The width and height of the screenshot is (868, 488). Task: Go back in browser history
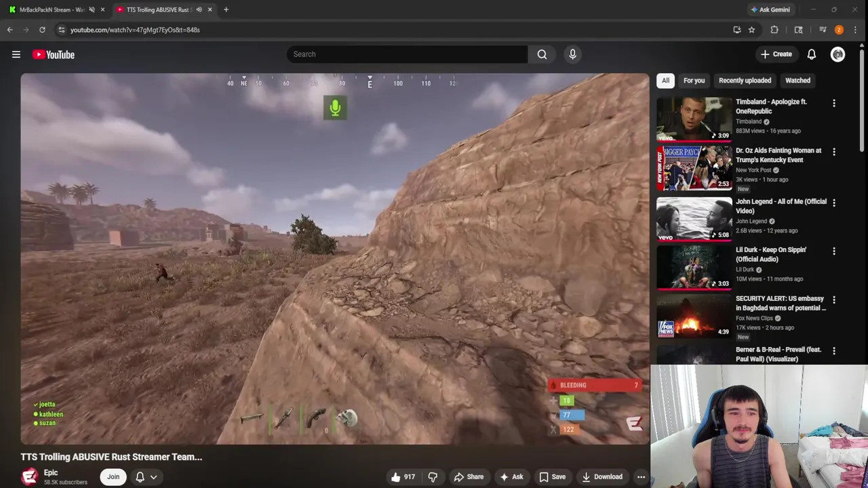[9, 30]
